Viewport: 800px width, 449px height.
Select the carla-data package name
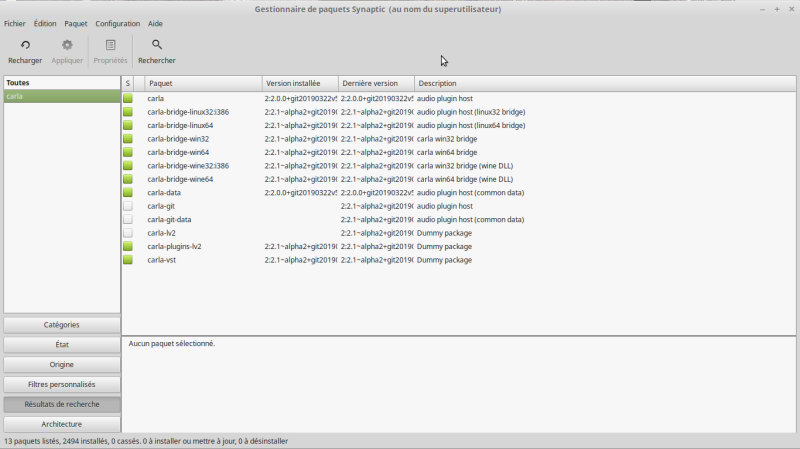point(164,192)
